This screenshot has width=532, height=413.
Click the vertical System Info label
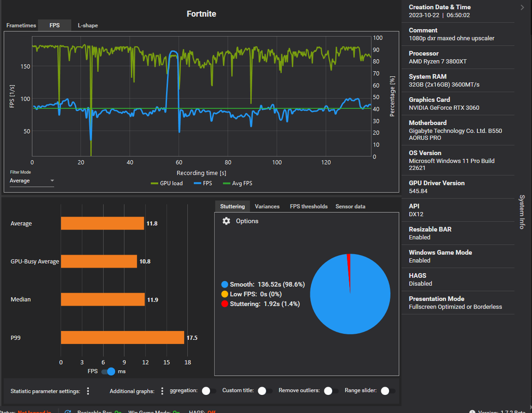tap(522, 212)
